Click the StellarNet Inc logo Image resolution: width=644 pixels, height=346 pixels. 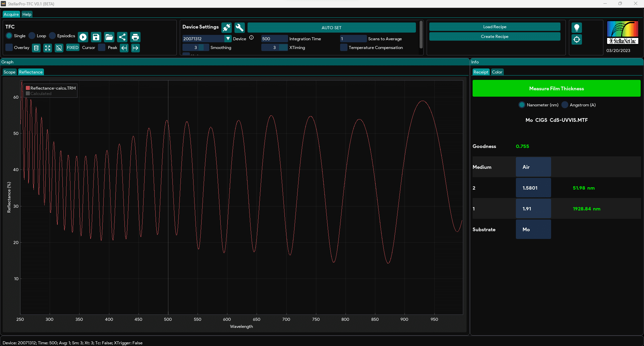click(623, 33)
